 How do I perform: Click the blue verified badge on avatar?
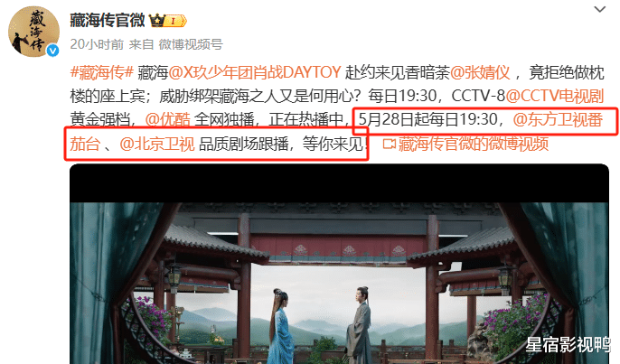pos(53,51)
